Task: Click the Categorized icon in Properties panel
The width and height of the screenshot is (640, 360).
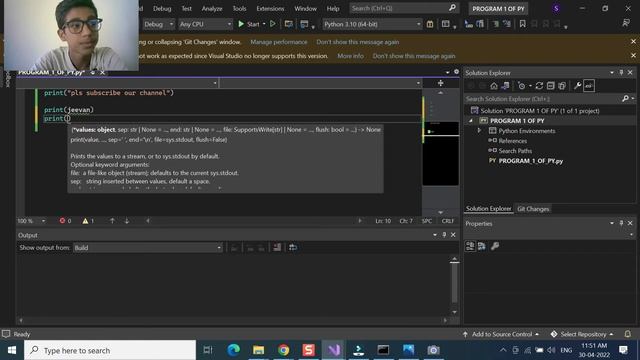Action: [470, 246]
